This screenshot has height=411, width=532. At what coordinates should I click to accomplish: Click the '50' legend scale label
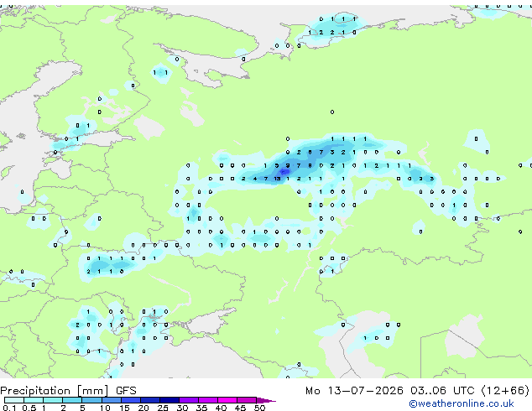pyautogui.click(x=259, y=408)
